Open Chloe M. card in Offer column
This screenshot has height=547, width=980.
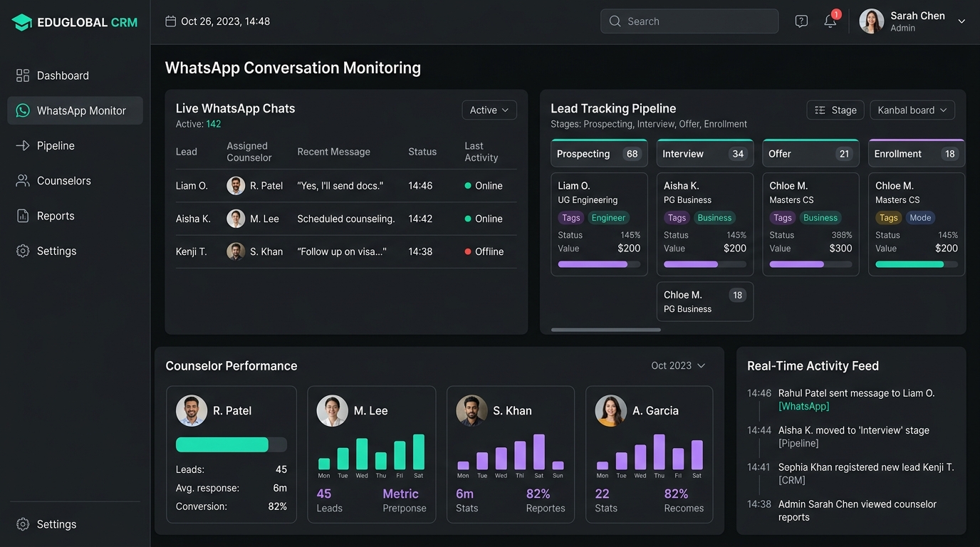pos(810,224)
